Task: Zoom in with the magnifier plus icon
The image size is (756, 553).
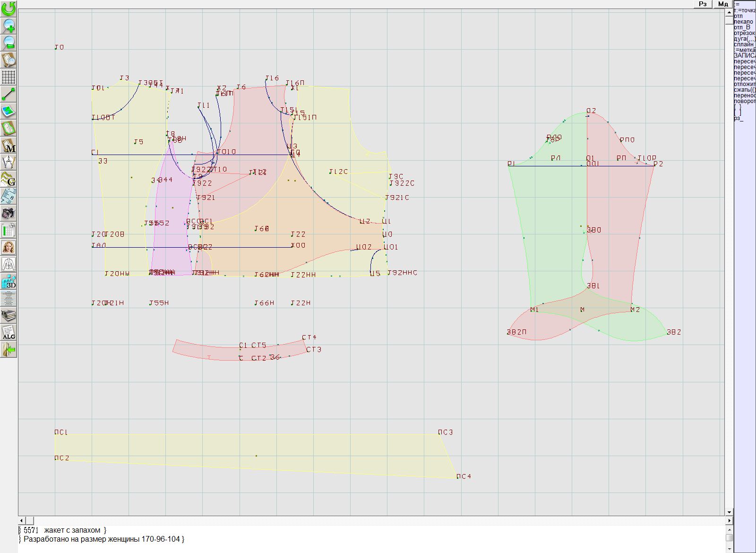Action: [9, 26]
